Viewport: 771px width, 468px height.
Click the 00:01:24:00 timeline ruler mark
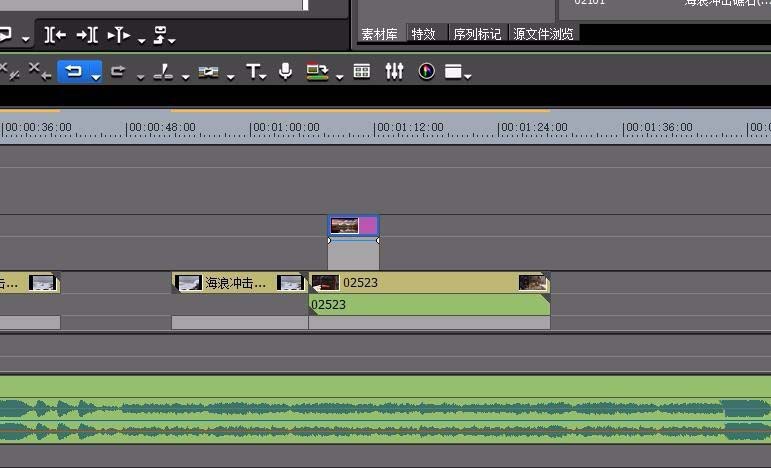[533, 128]
